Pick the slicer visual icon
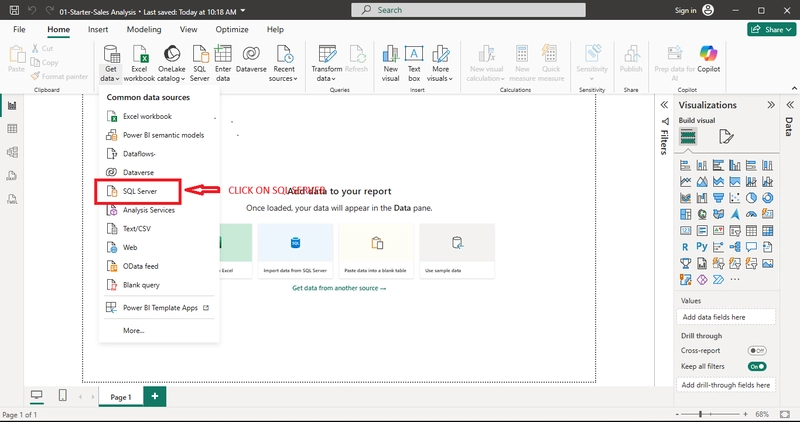Screen dimensions: 800x422 (x=735, y=231)
